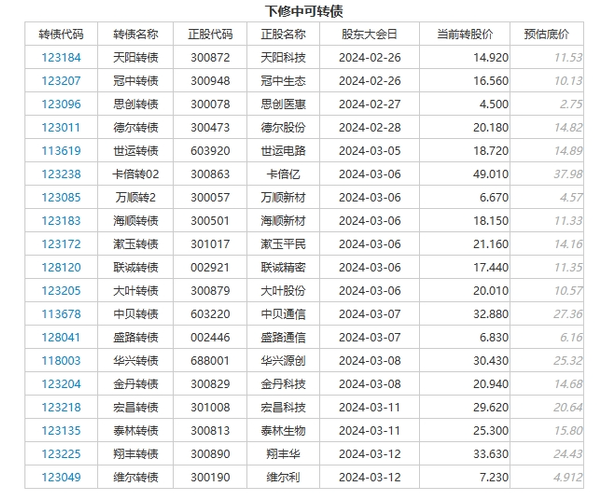Image resolution: width=603 pixels, height=500 pixels.
Task: Select the 德尔转债 name cell
Action: click(135, 128)
